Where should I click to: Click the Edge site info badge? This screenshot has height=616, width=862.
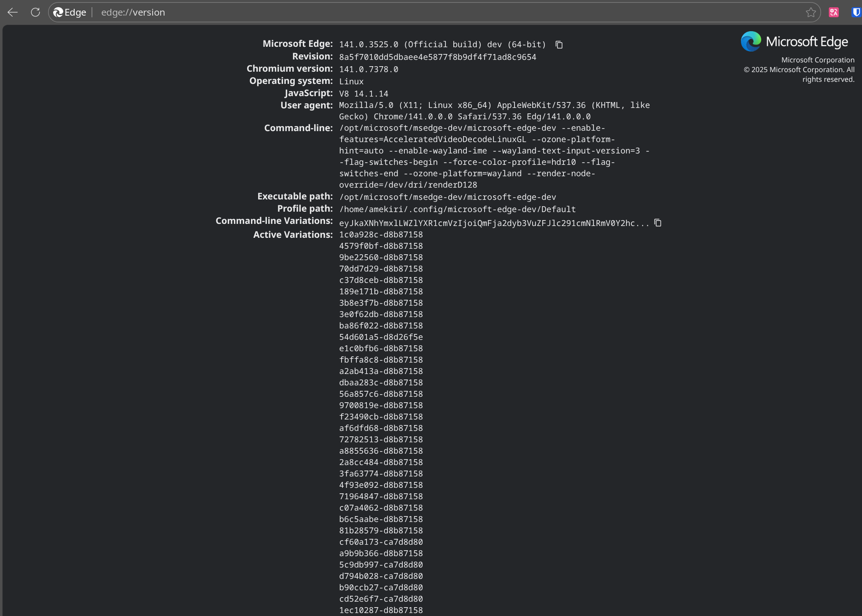coord(70,12)
